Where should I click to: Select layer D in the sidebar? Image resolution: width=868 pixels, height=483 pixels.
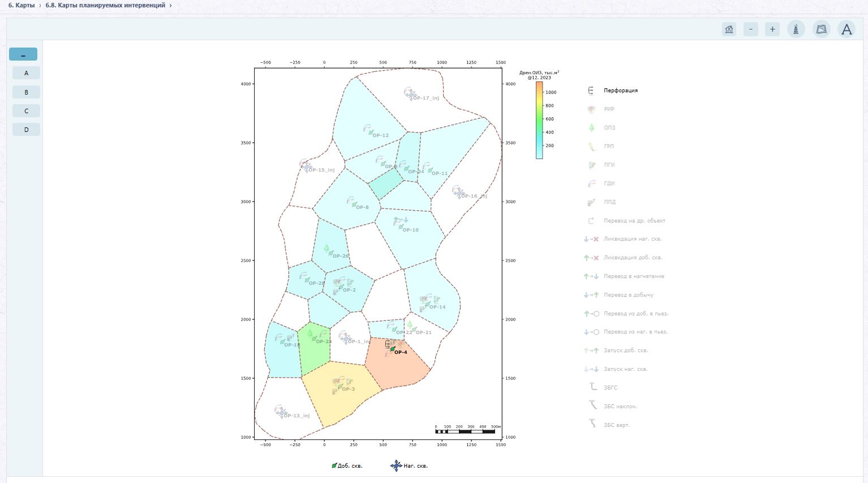click(x=26, y=130)
